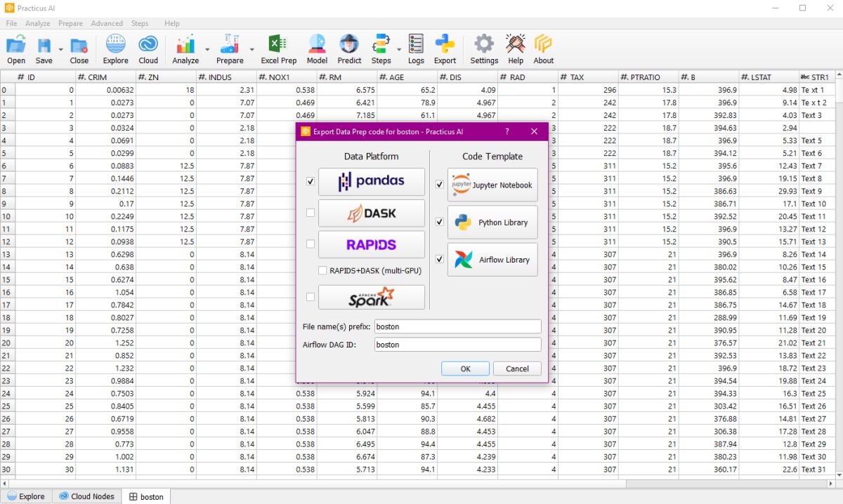Click the Model toolbar icon
843x504 pixels.
(317, 49)
